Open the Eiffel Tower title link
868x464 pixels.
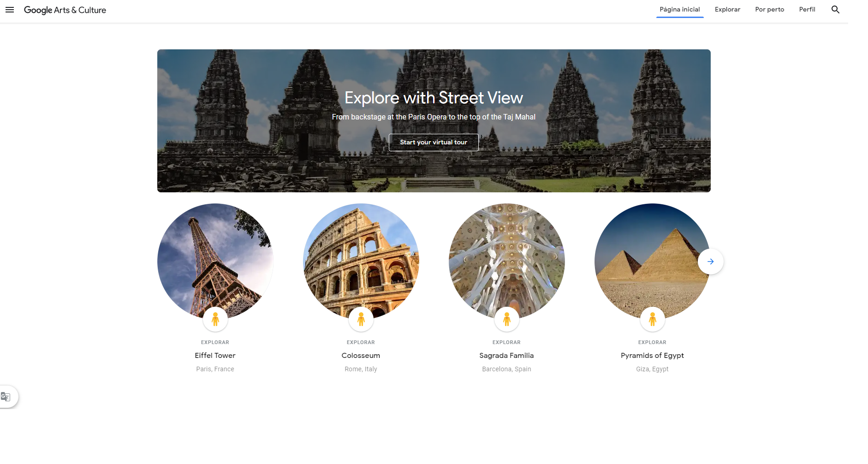tap(215, 356)
